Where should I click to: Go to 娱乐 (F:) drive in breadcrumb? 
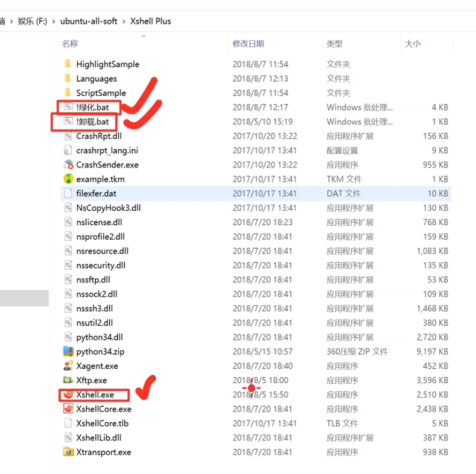[x=32, y=21]
